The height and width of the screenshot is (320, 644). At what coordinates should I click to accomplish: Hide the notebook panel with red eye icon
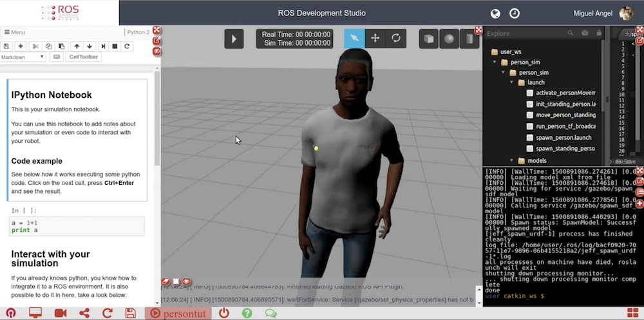pos(156,52)
